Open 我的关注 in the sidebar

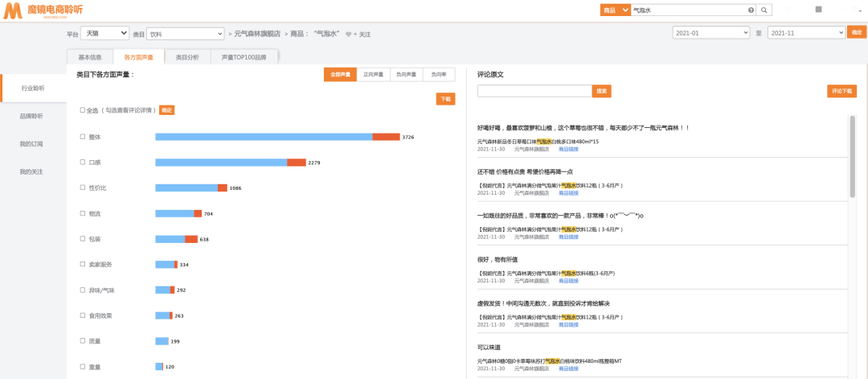coord(31,171)
